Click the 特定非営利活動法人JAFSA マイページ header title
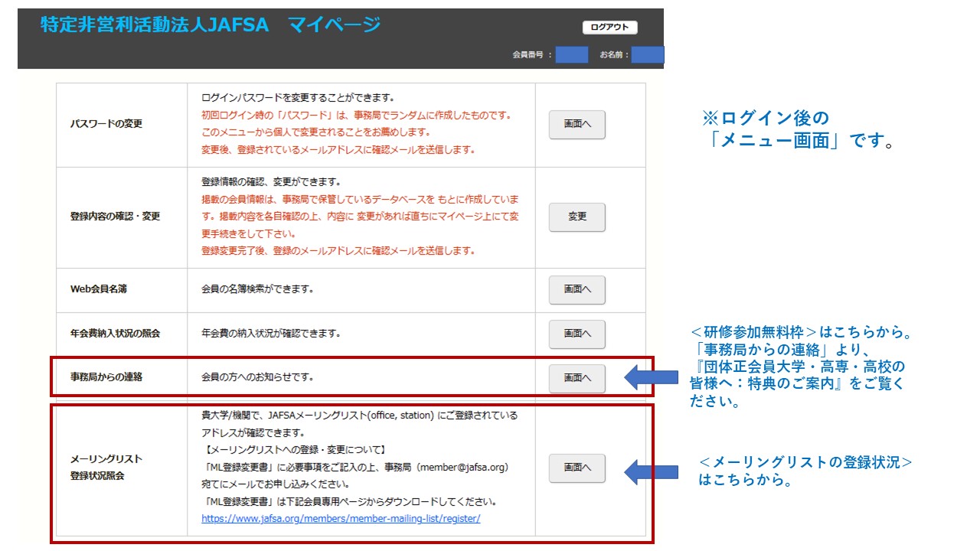 [x=211, y=25]
